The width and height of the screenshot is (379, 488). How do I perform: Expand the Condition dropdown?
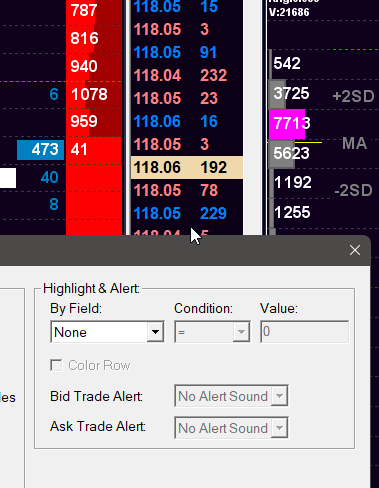tap(212, 332)
